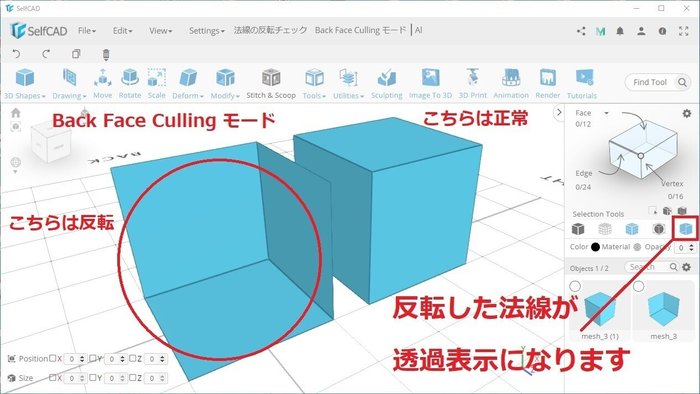Expand the Face selection dropdown arrow

(606, 113)
